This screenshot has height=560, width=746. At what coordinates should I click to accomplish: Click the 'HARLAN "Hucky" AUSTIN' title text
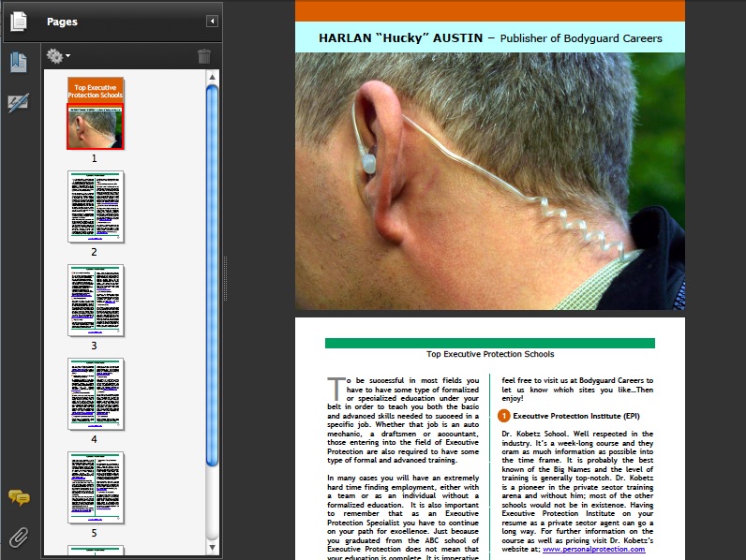400,38
